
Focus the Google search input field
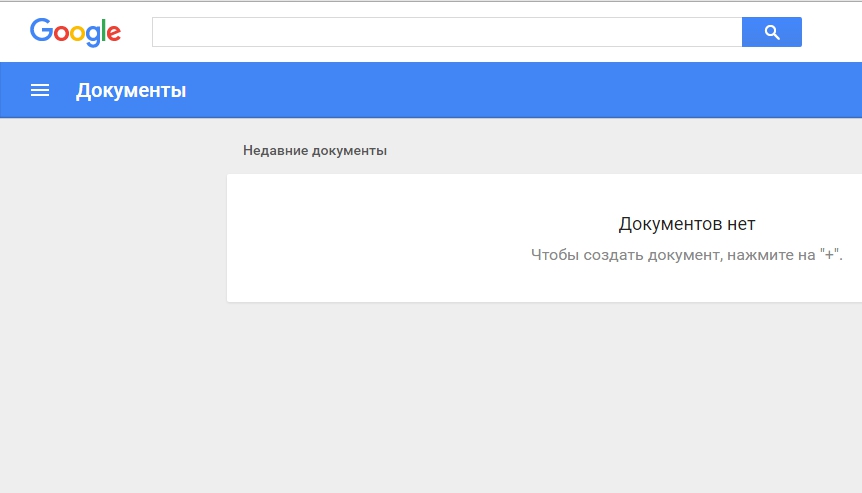click(x=447, y=32)
